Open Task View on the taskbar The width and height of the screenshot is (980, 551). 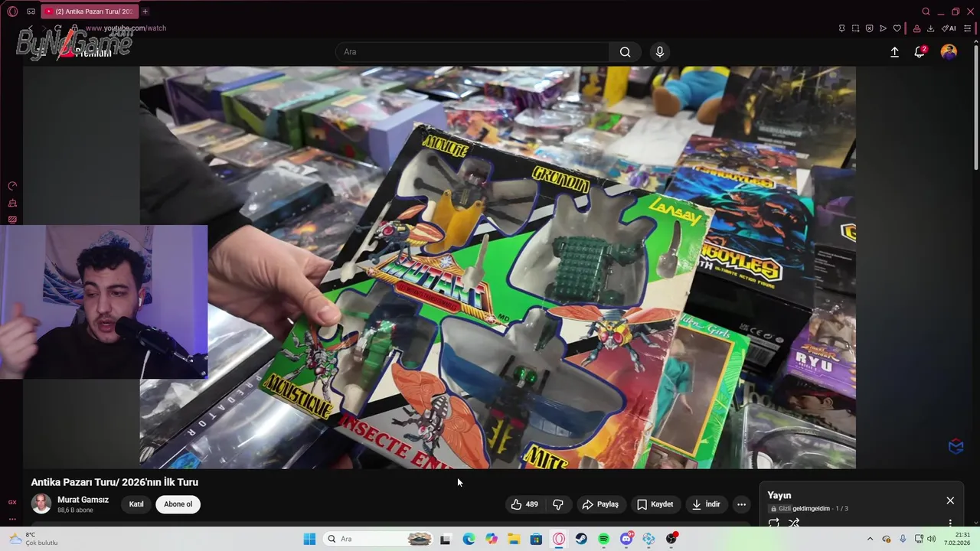[x=446, y=539]
